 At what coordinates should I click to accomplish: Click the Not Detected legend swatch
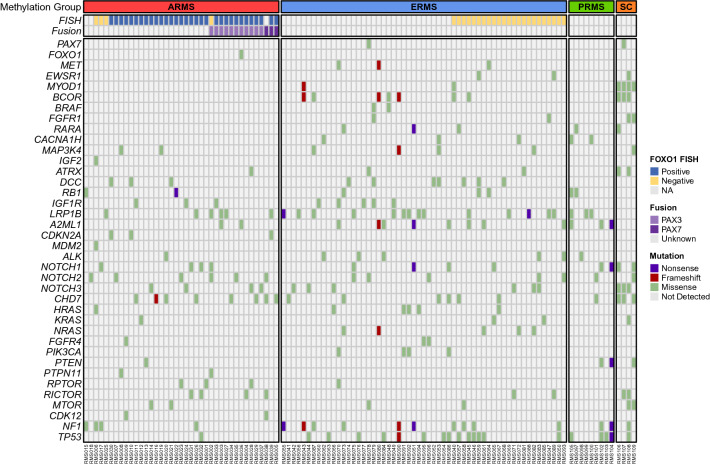click(x=654, y=297)
